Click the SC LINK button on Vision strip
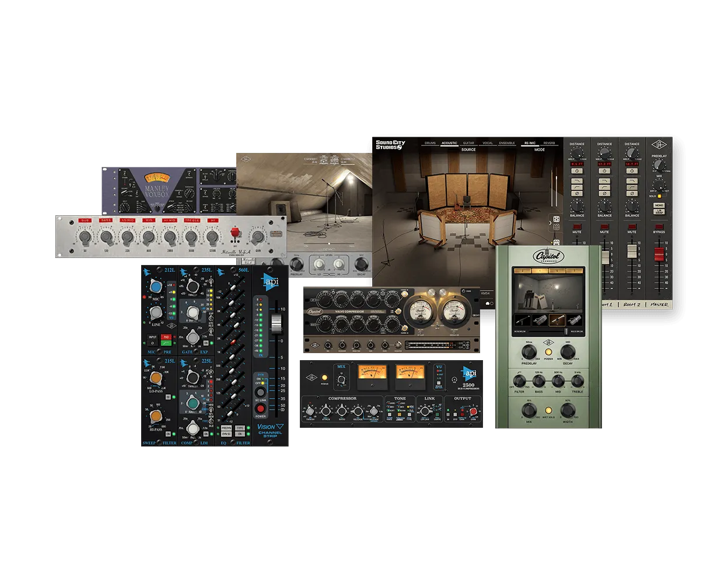Screen dimensions: 728x572 261,392
